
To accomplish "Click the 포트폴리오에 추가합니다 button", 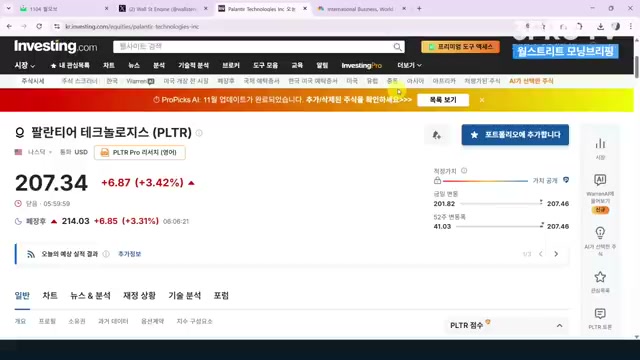I will coord(515,135).
